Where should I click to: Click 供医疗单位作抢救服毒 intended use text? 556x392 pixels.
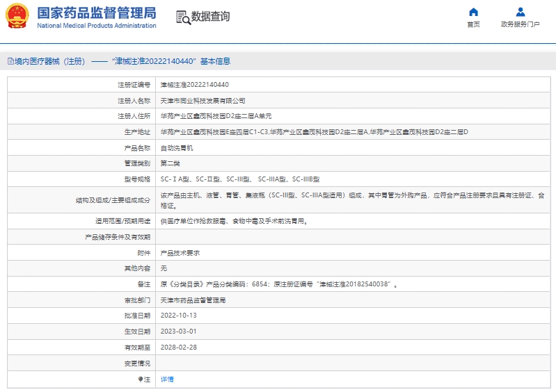tap(234, 221)
